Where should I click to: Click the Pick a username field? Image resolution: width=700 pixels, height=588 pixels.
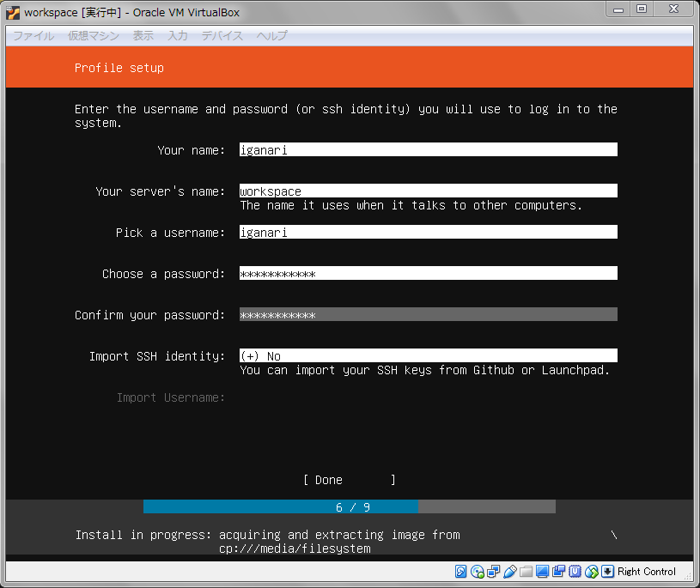tap(428, 232)
